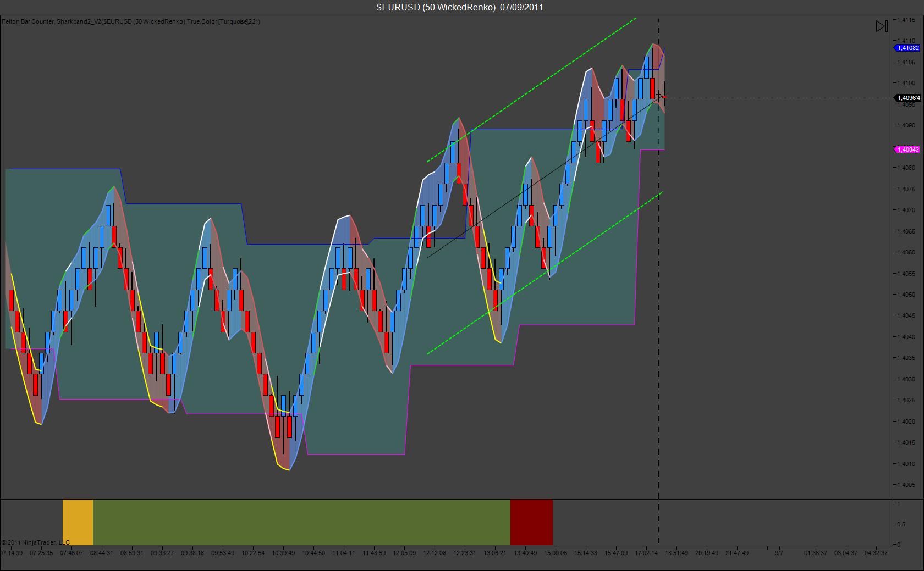The width and height of the screenshot is (924, 571).
Task: Click the 12:05:09 time axis label
Action: click(x=404, y=553)
